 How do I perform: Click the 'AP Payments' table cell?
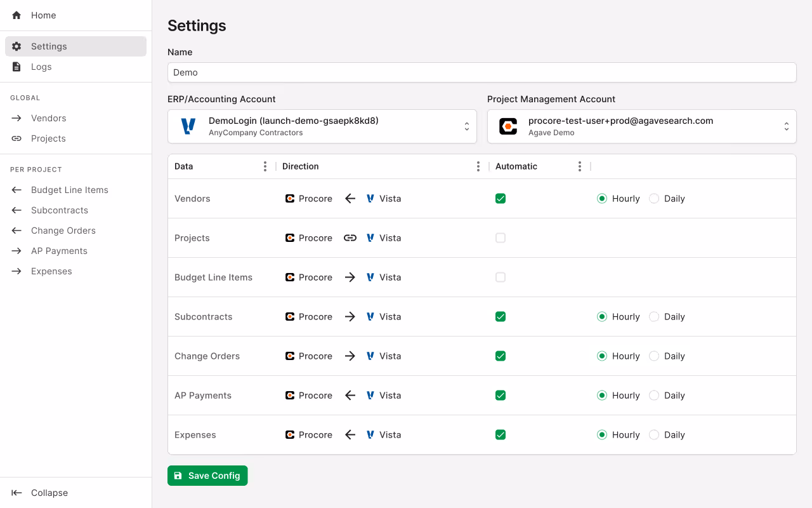(222, 396)
